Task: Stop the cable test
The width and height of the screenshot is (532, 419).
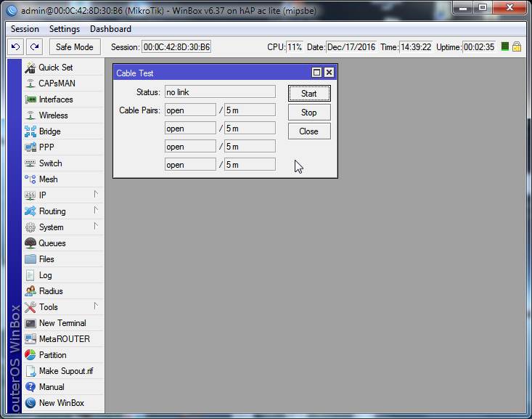Action: click(309, 113)
